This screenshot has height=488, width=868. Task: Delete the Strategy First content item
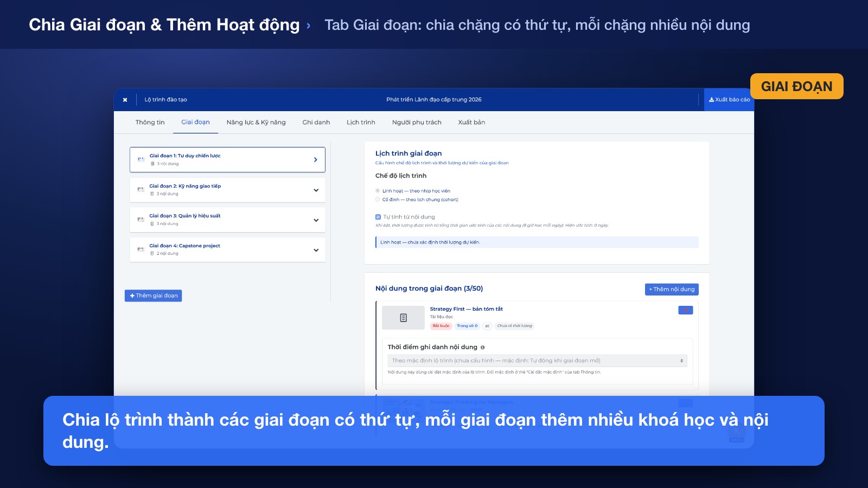point(686,310)
